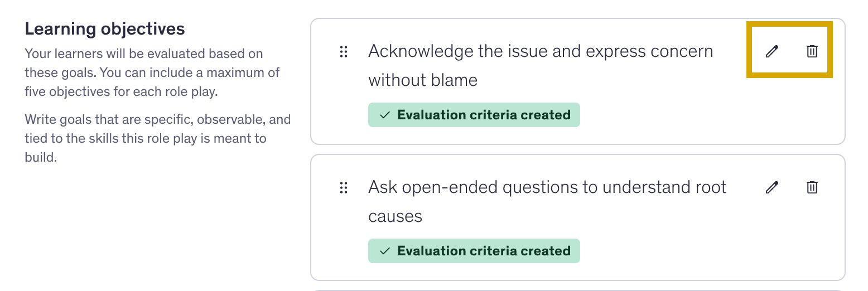Viewport: 868px width, 291px height.
Task: Click the drag handle beside "Ask open-ended questions"
Action: (344, 188)
